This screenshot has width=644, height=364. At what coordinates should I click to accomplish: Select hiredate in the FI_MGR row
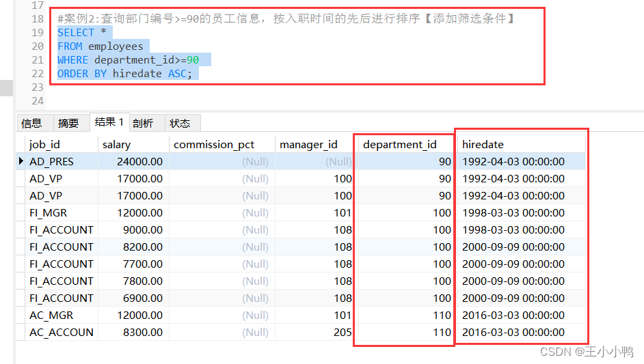522,213
